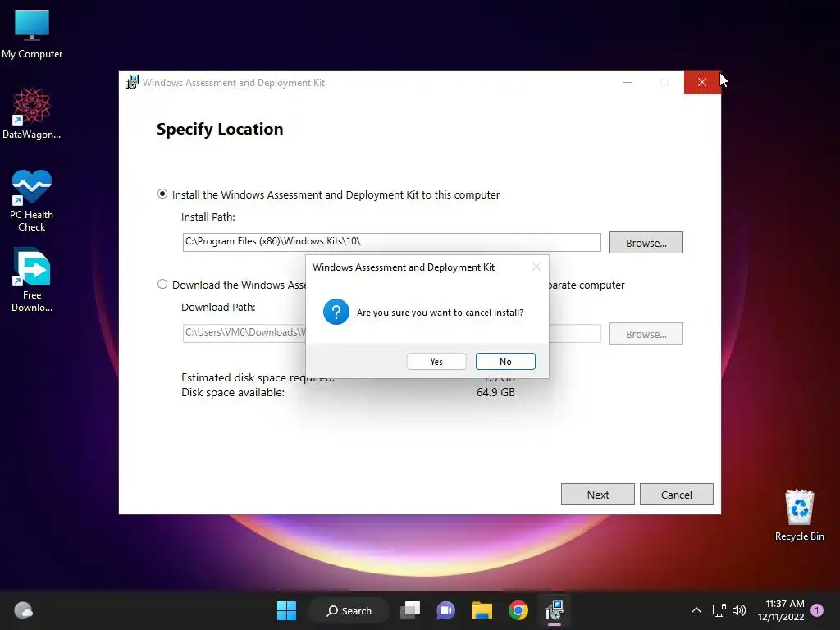840x630 pixels.
Task: Click the cancel install question text
Action: (x=440, y=313)
